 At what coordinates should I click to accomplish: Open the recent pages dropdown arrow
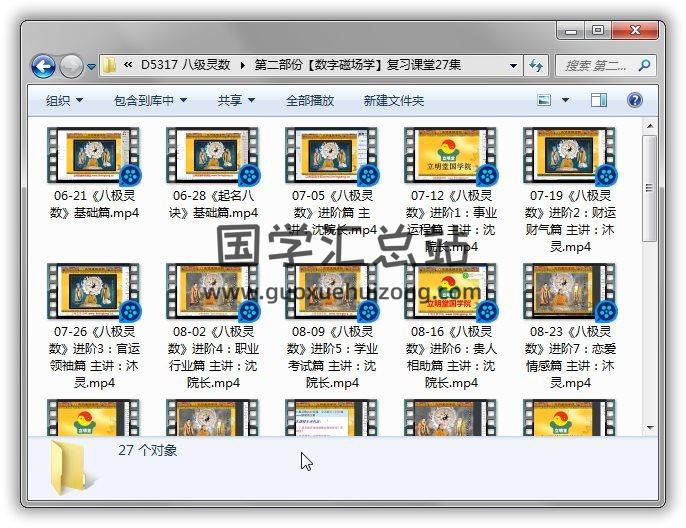(x=91, y=67)
